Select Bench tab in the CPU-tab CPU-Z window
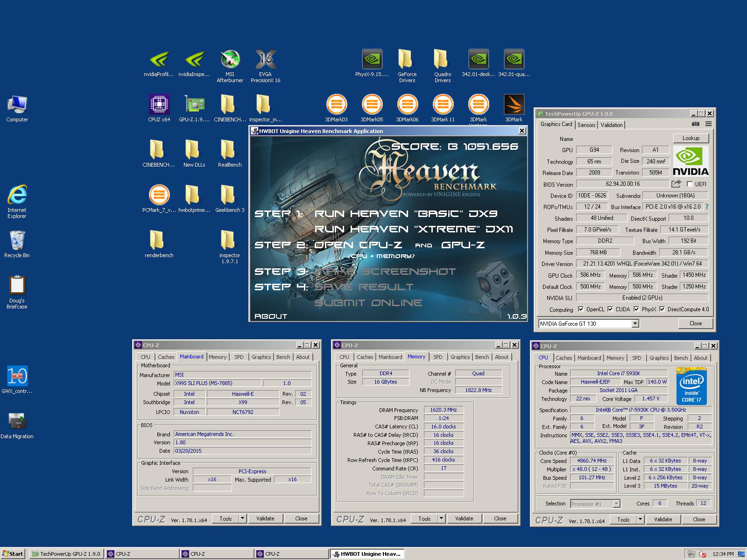 681,358
